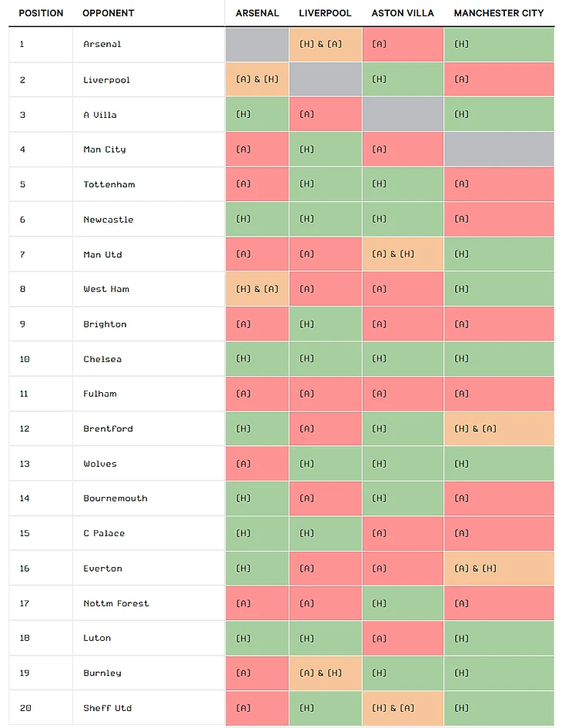Click position number 10 in the table

[25, 359]
